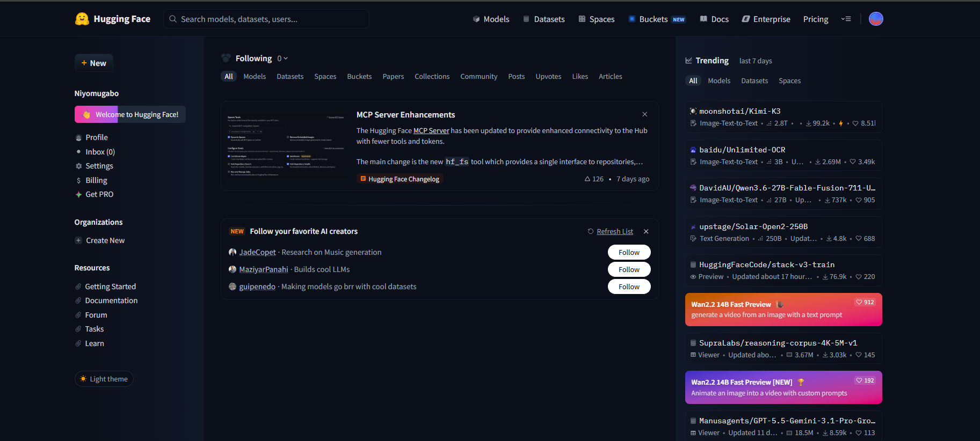Open the additional navigation menu icon
980x441 pixels.
(x=846, y=19)
